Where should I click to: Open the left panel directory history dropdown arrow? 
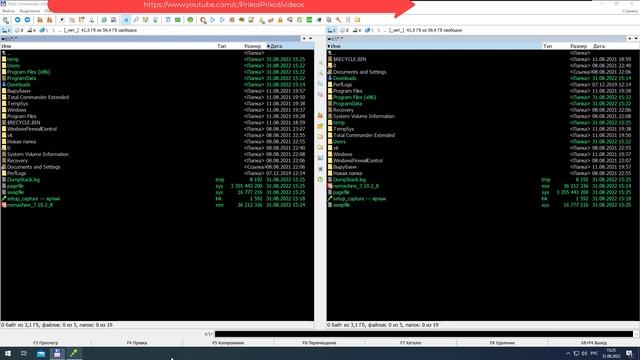[311, 39]
